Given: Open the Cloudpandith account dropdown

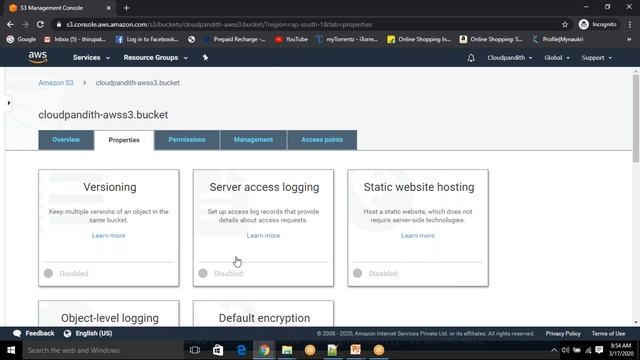Looking at the screenshot, I should point(510,58).
